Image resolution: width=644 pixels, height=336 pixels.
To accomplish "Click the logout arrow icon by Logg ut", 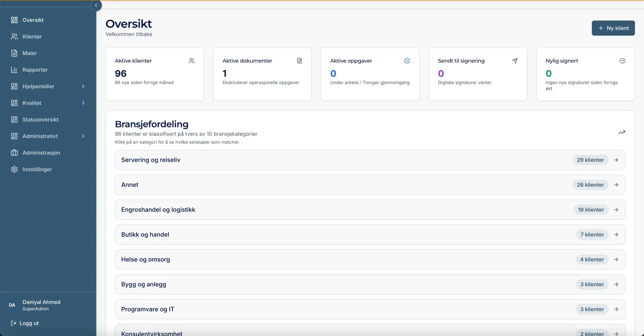I will [13, 323].
